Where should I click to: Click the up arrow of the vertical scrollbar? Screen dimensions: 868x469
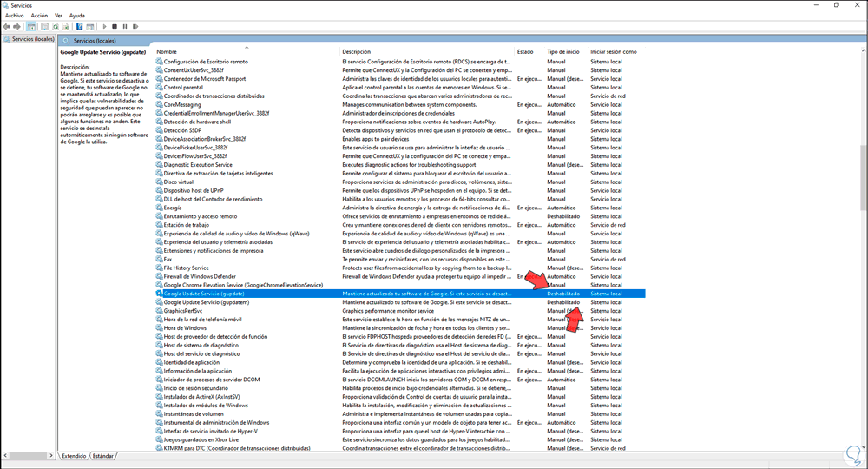click(x=864, y=50)
